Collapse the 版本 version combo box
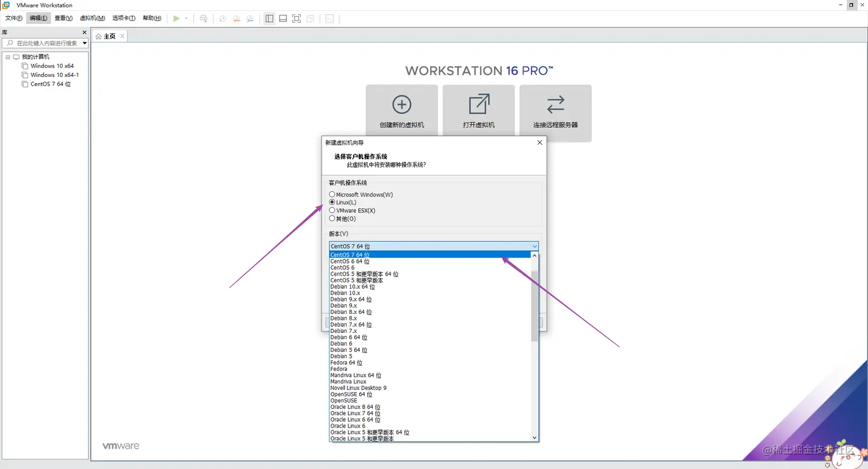Screen dimensions: 868x469 coord(534,246)
